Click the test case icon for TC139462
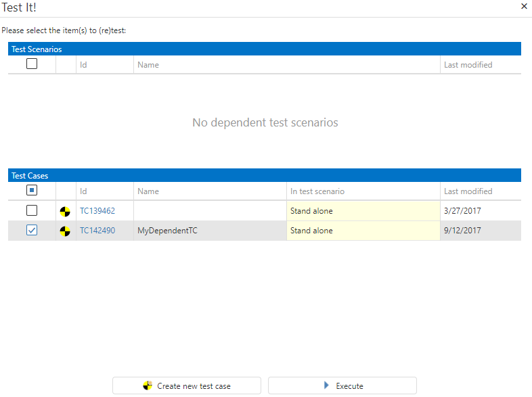The height and width of the screenshot is (397, 532). coord(65,211)
